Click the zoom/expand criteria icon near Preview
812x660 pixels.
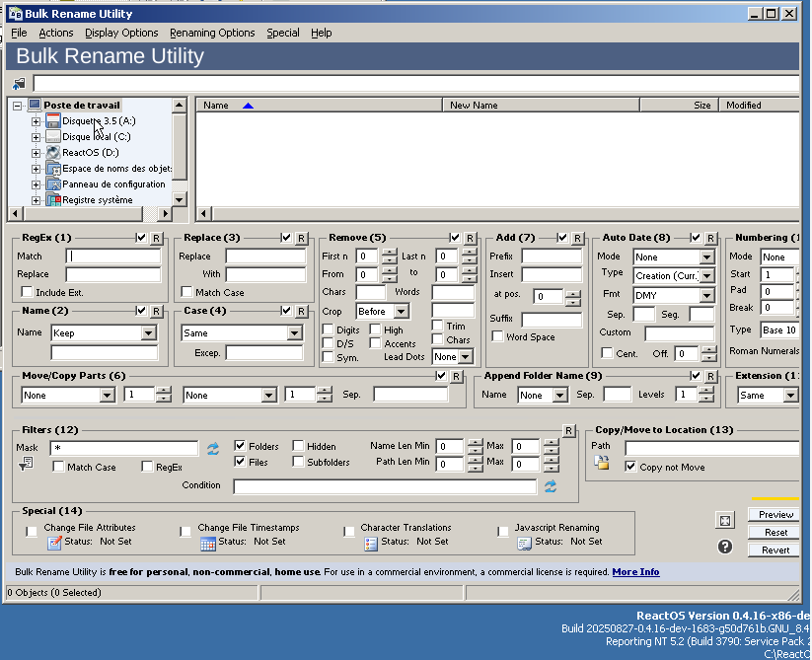[x=725, y=521]
